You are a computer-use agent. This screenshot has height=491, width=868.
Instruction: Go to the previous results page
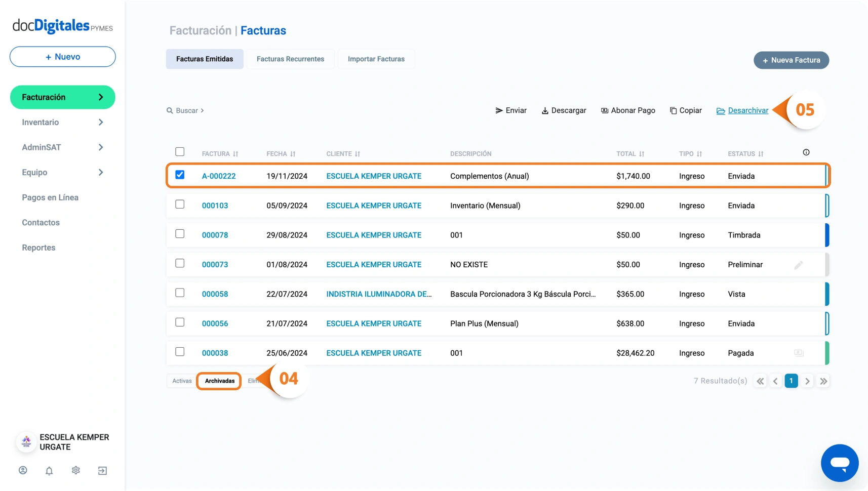pos(775,381)
